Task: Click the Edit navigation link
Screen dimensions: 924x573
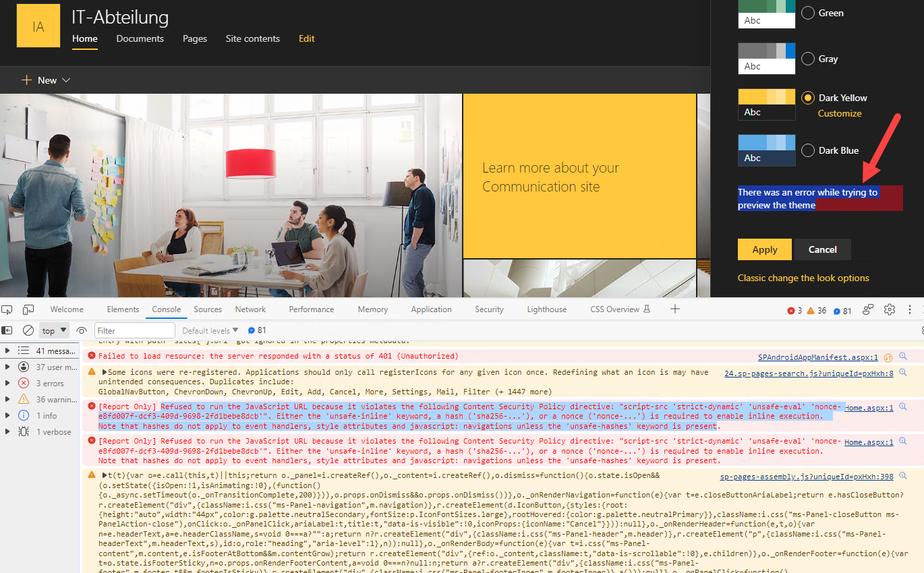Action: [x=307, y=38]
